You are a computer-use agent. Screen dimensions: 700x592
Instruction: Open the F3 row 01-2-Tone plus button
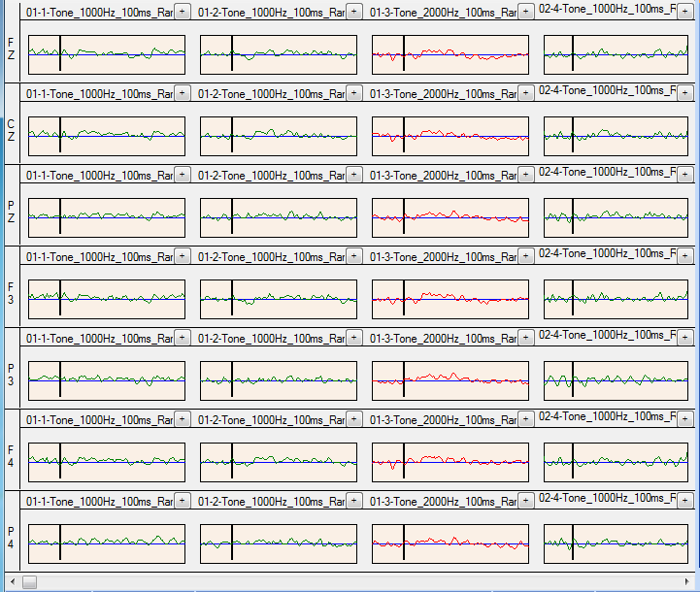point(354,256)
